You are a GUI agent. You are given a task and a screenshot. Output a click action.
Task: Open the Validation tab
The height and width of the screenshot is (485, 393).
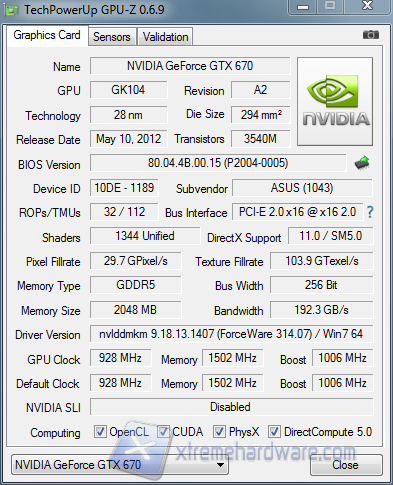click(x=165, y=37)
